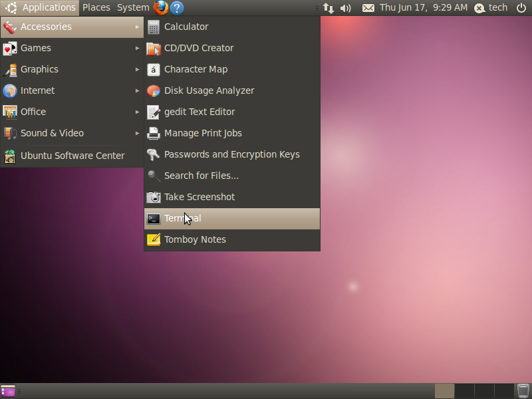532x399 pixels.
Task: Click the power shutdown icon
Action: (x=521, y=7)
